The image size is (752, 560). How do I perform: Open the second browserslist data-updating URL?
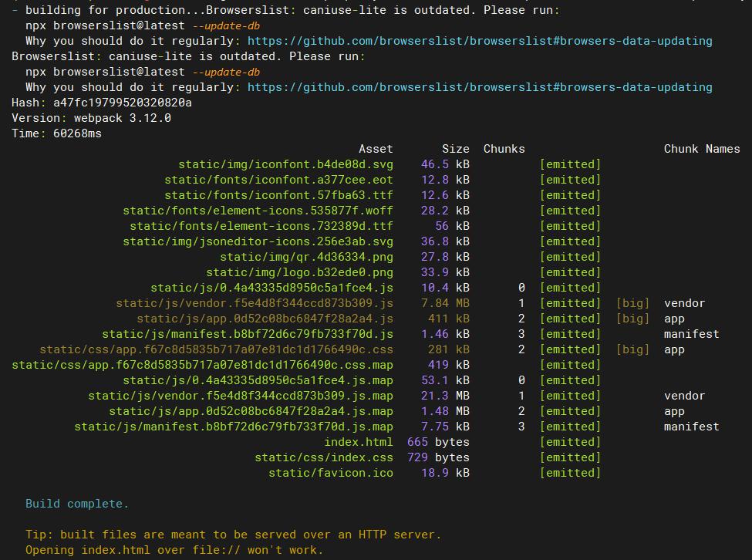pos(480,87)
